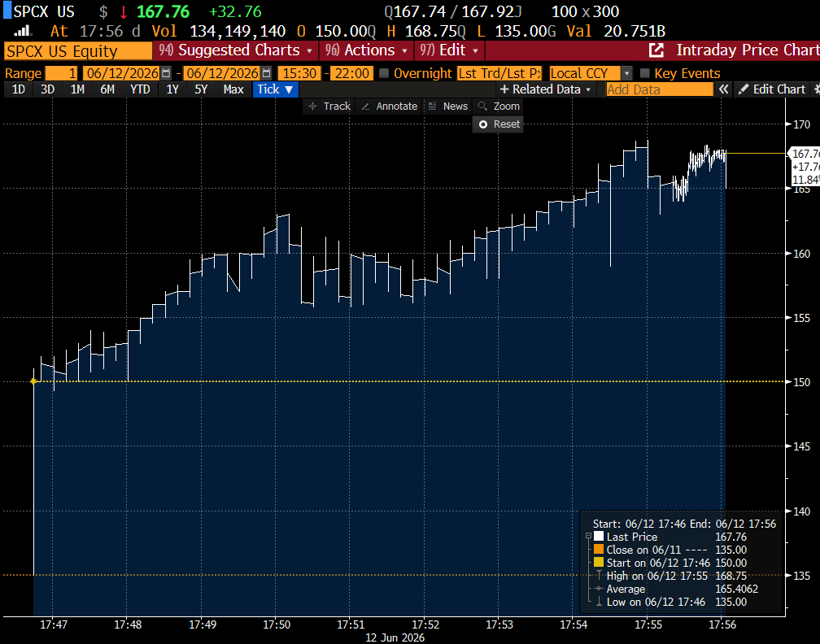
Task: Open the start date calendar picker icon
Action: tap(166, 73)
